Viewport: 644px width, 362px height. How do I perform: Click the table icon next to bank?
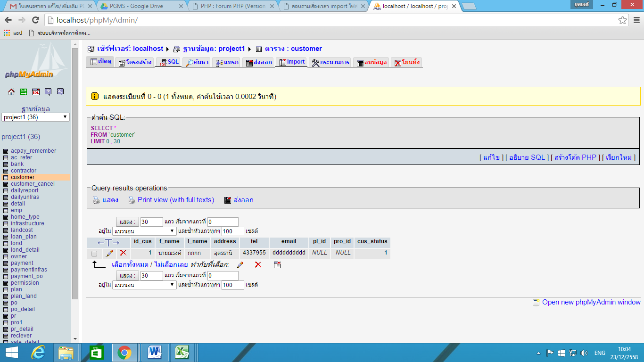point(6,165)
